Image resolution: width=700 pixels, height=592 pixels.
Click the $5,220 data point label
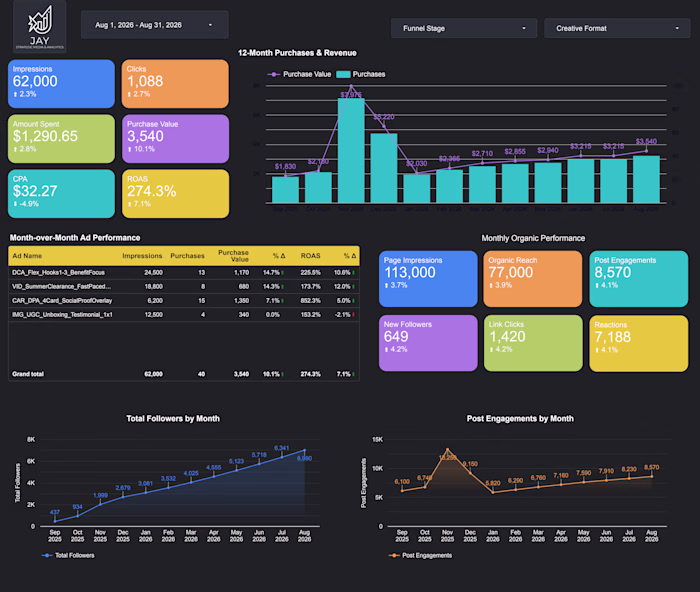(x=384, y=117)
